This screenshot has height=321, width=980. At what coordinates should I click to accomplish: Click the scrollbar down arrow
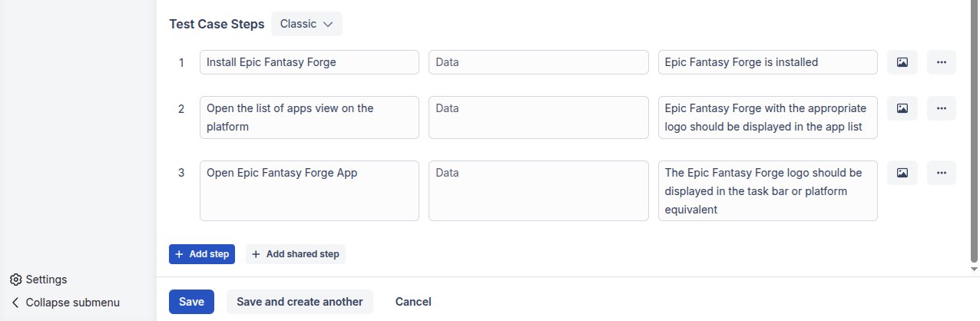(975, 270)
